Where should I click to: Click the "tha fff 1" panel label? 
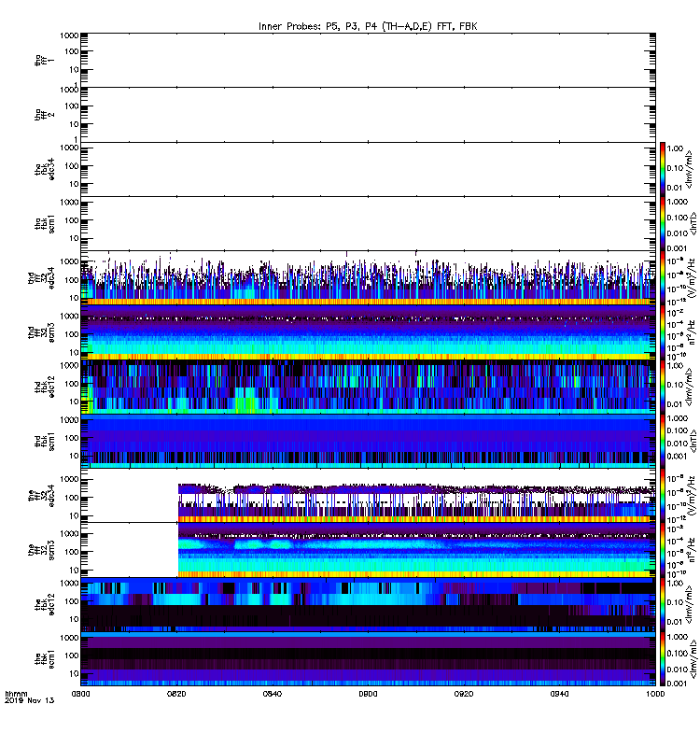44,61
